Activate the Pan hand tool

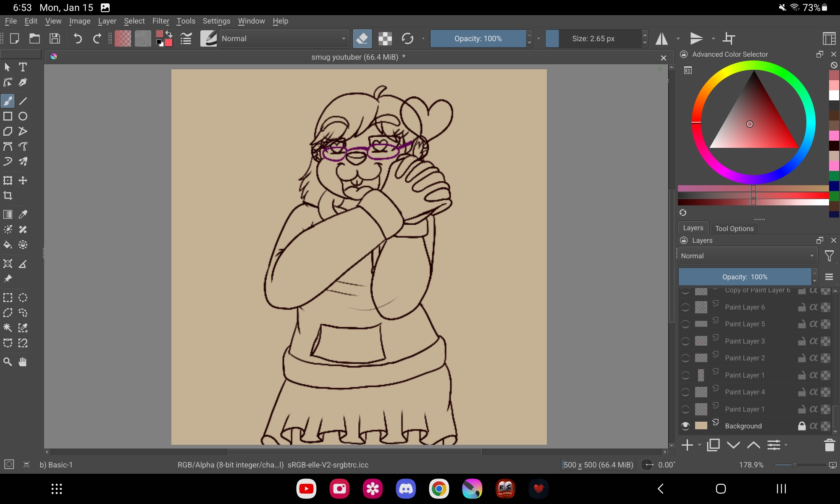pyautogui.click(x=23, y=362)
